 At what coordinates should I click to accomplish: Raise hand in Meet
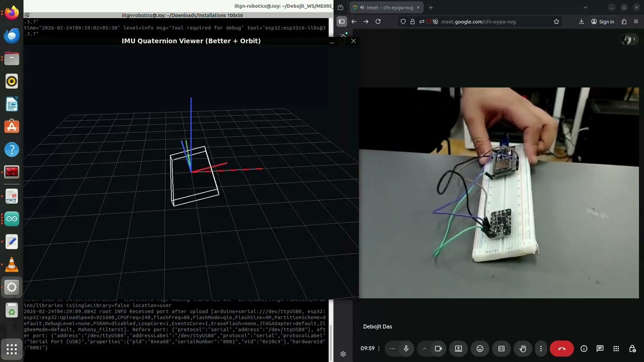click(x=523, y=348)
